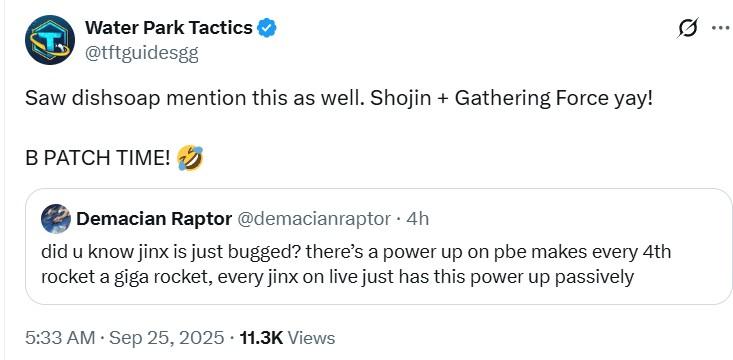The width and height of the screenshot is (733, 360).
Task: Open the Demacian Raptor display name
Action: (154, 218)
